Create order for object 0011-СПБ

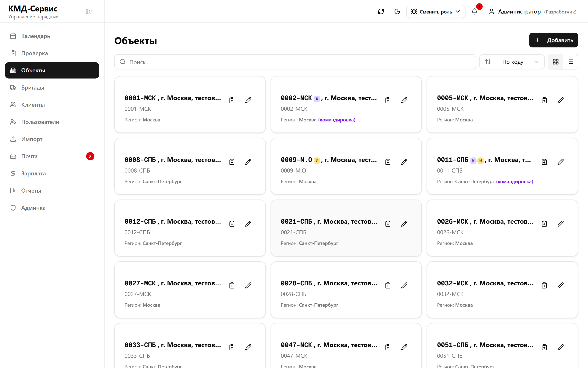pyautogui.click(x=544, y=162)
